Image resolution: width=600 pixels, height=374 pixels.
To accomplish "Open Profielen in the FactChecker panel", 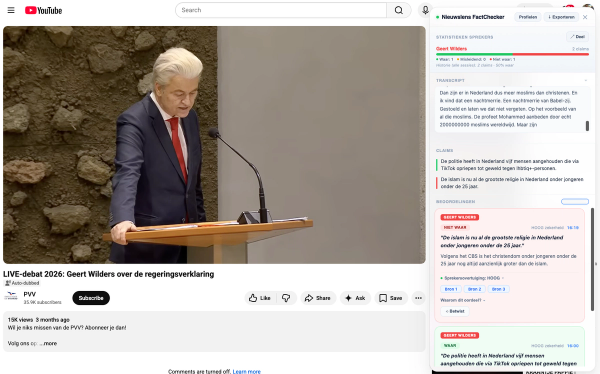I will pyautogui.click(x=528, y=17).
